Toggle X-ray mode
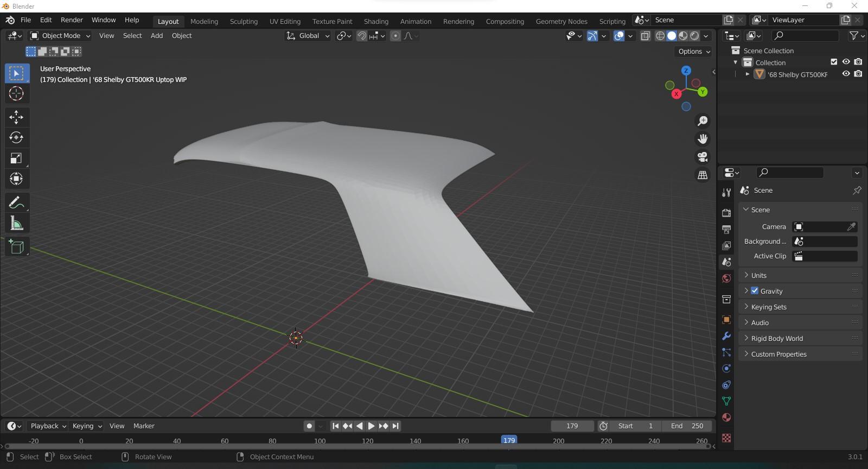Screen dimensions: 868x469 646,36
